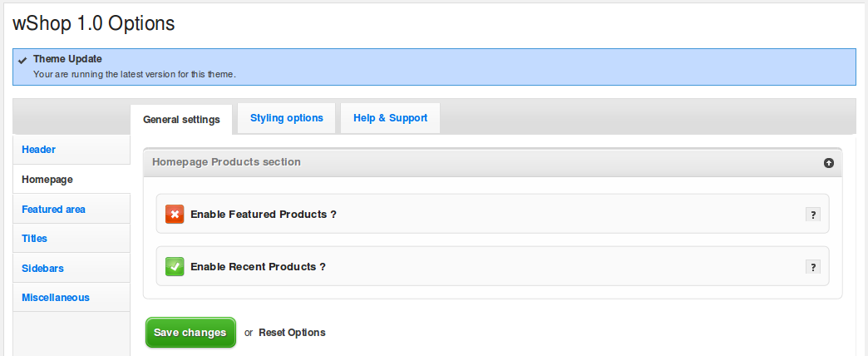This screenshot has width=868, height=356.
Task: Switch to the General settings tab
Action: 181,120
